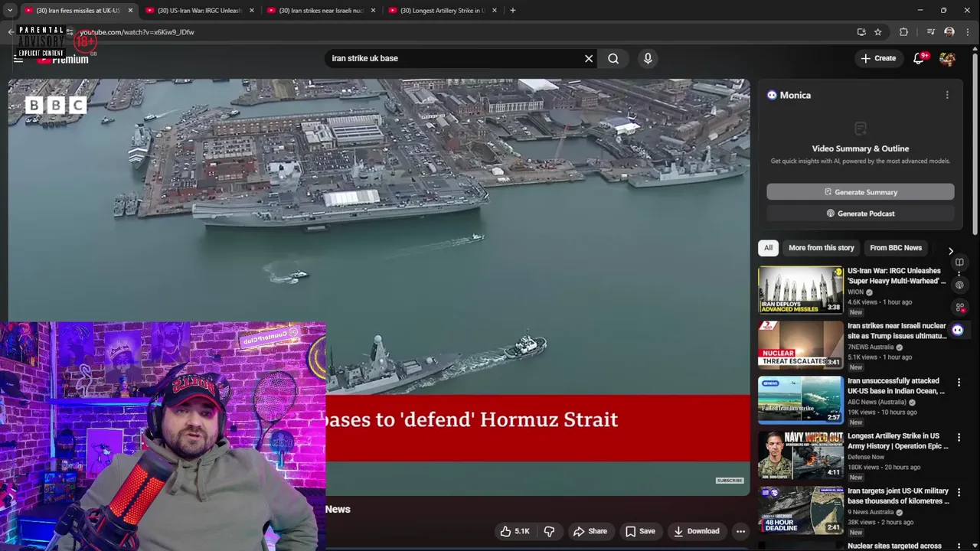Open options for 'Iran targets joint US-UK' video
This screenshot has width=980, height=551.
click(x=959, y=491)
